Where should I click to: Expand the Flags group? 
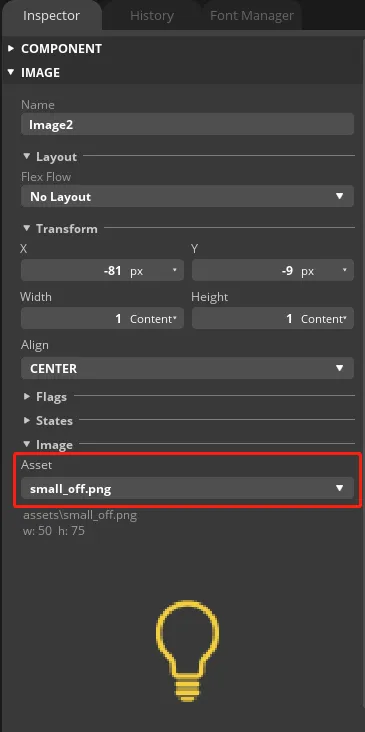click(46, 397)
